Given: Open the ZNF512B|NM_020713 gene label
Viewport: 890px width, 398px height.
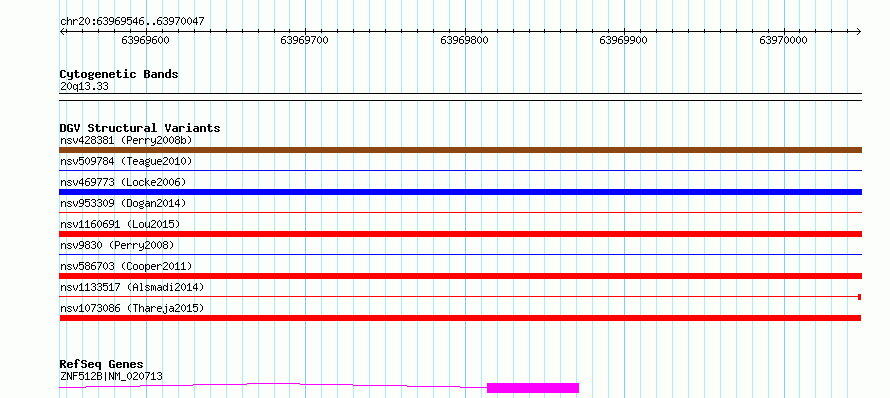Looking at the screenshot, I should point(111,376).
